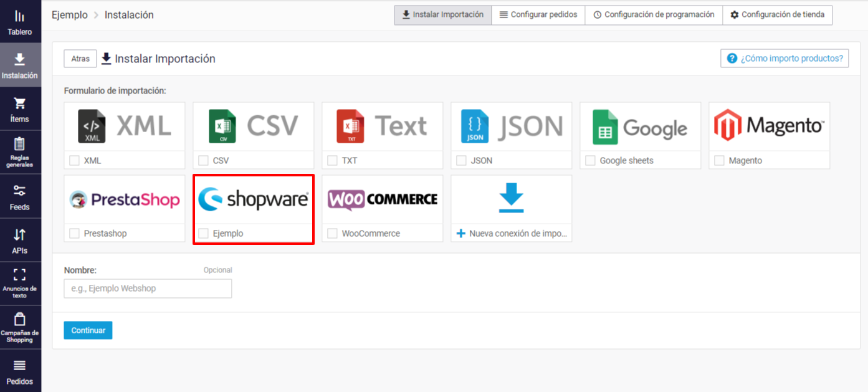Click Instalación in the breadcrumb
Image resolution: width=868 pixels, height=392 pixels.
pos(129,15)
